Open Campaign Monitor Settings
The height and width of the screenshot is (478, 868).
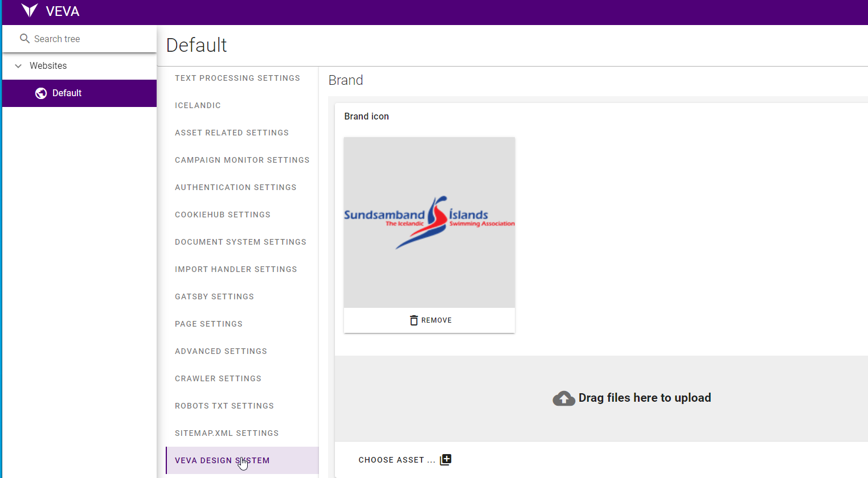pos(242,160)
